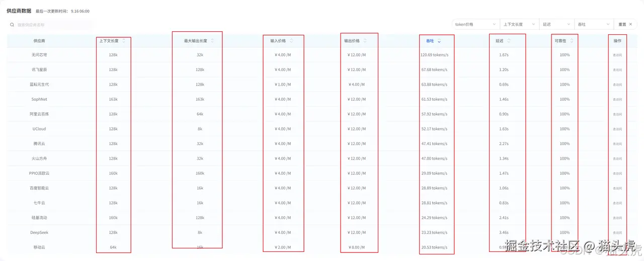Sort by 输出价格 using its sort arrows
This screenshot has width=644, height=261.
[365, 41]
